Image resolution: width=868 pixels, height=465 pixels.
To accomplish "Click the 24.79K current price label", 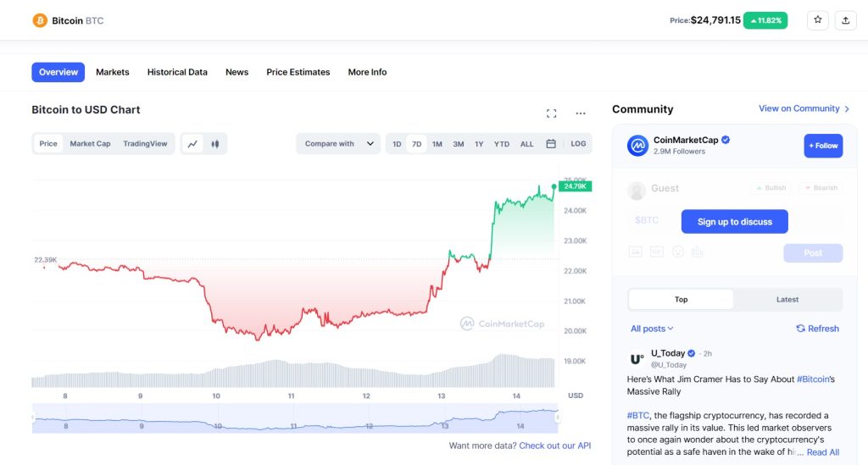I will click(576, 186).
